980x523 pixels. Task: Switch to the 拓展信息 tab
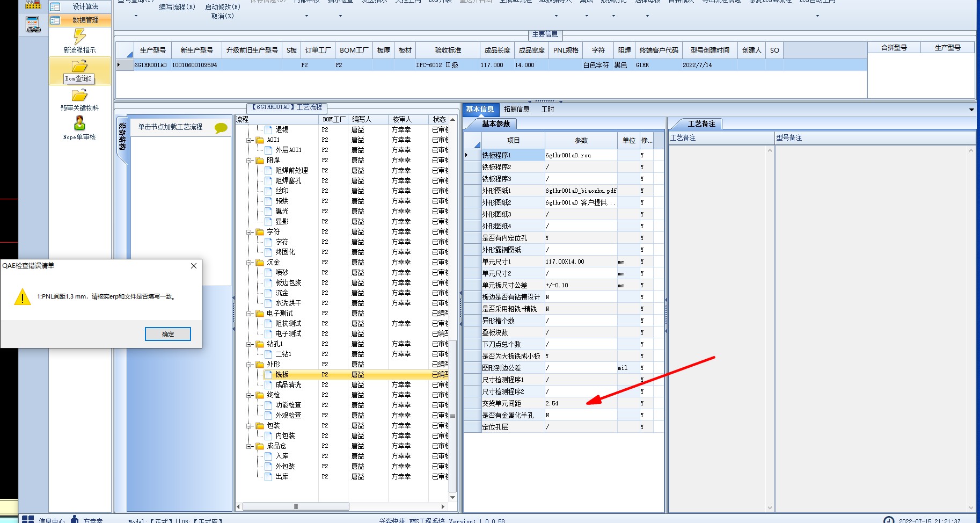(x=516, y=109)
